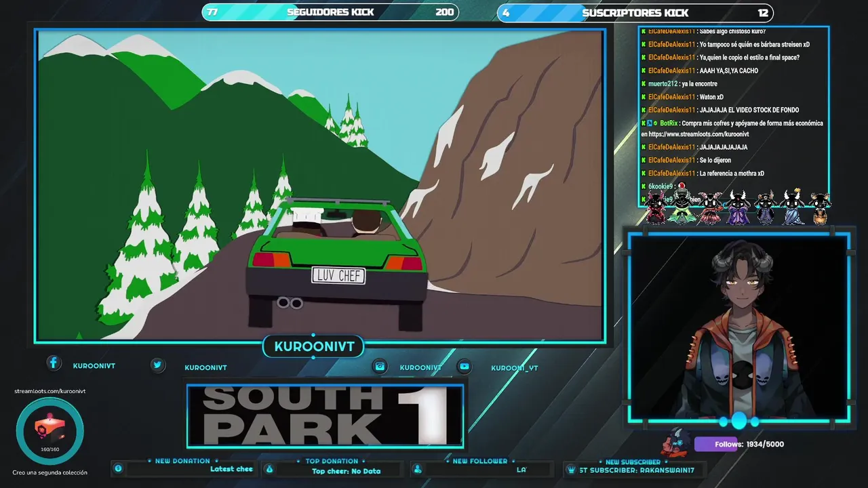Click the Kick badge beside muerto212
Viewport: 868px width, 488px height.
pyautogui.click(x=644, y=84)
